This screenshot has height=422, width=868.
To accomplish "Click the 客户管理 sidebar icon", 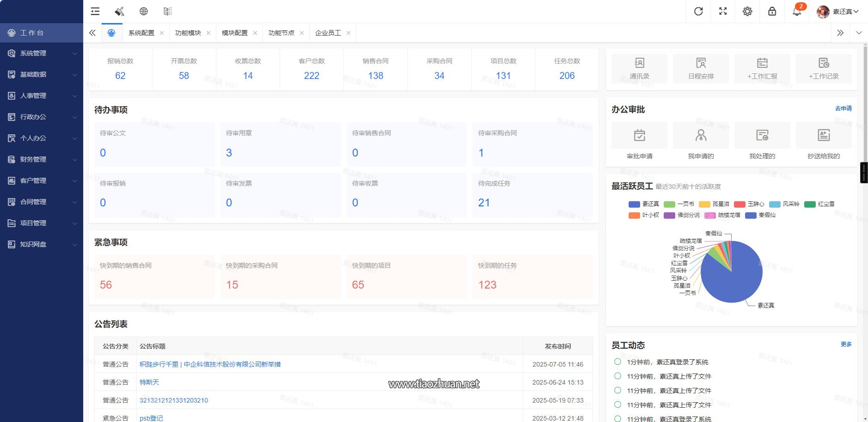I will 12,181.
